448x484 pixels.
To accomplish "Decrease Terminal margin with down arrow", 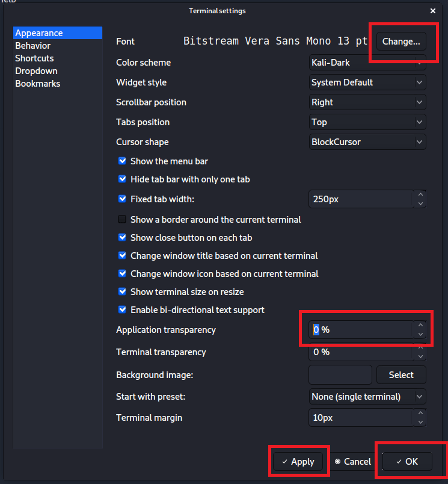I will pos(420,421).
